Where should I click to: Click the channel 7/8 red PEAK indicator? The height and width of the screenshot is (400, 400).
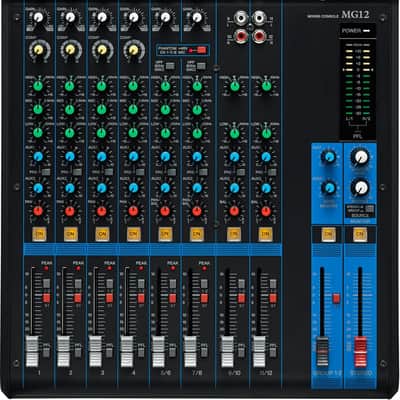(204, 268)
